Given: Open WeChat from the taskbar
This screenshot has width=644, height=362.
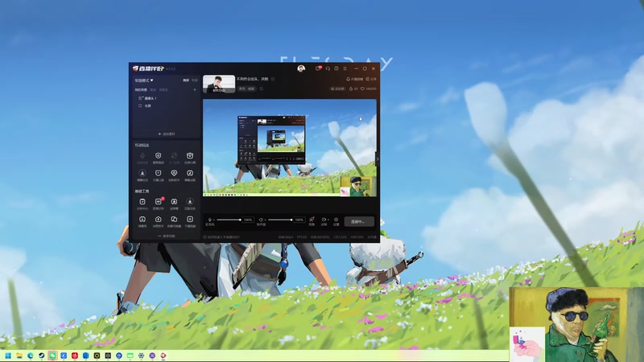Looking at the screenshot, I should tap(52, 356).
